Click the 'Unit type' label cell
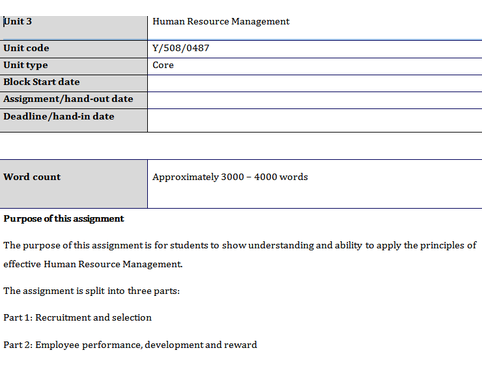 click(x=74, y=66)
